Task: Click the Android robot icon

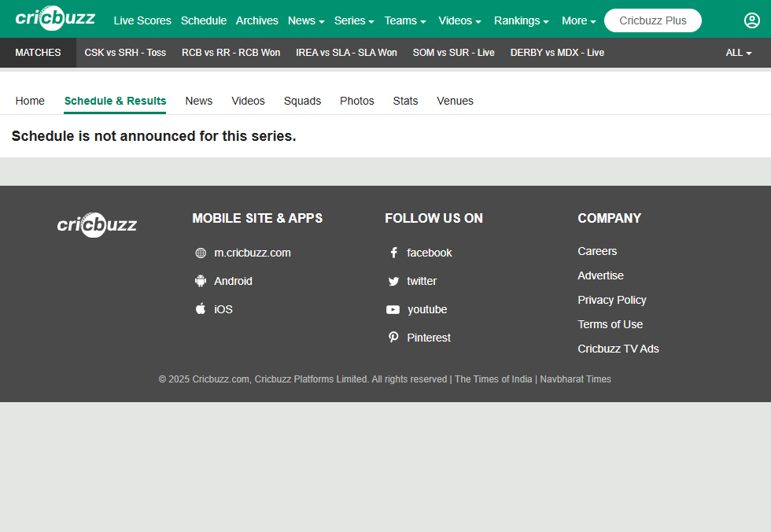Action: [201, 281]
